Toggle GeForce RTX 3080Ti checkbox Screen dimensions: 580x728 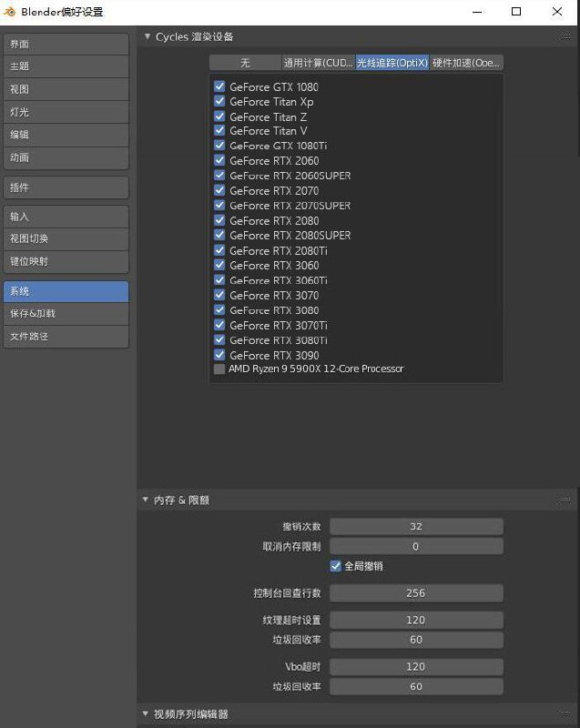[x=219, y=339]
